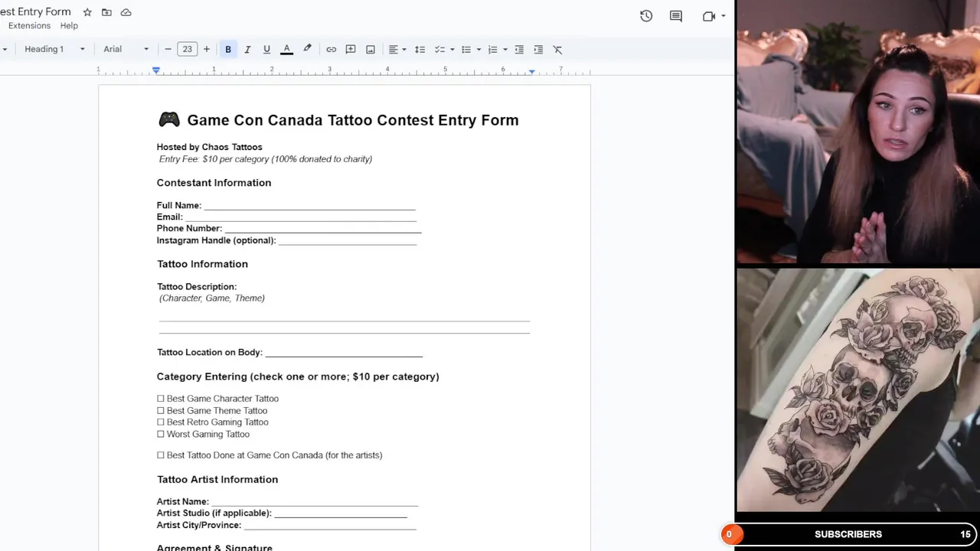This screenshot has width=980, height=551.
Task: Open the Heading 1 style dropdown
Action: tap(54, 49)
